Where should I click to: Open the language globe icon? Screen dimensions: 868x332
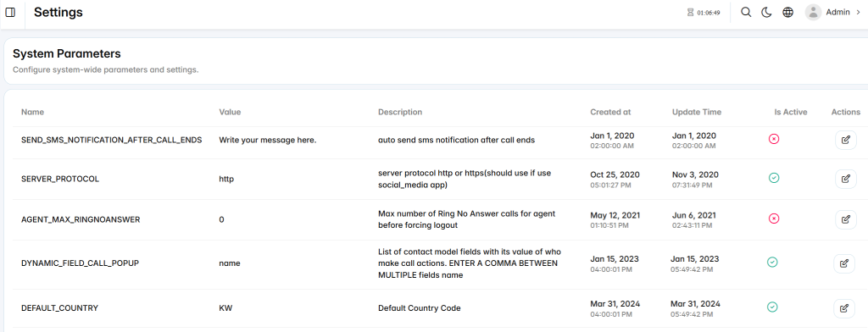tap(787, 12)
